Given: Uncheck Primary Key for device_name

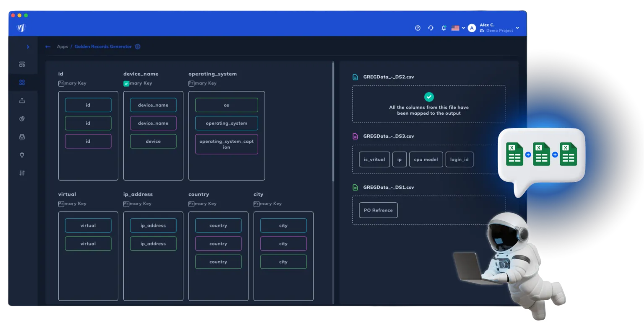Looking at the screenshot, I should (126, 83).
